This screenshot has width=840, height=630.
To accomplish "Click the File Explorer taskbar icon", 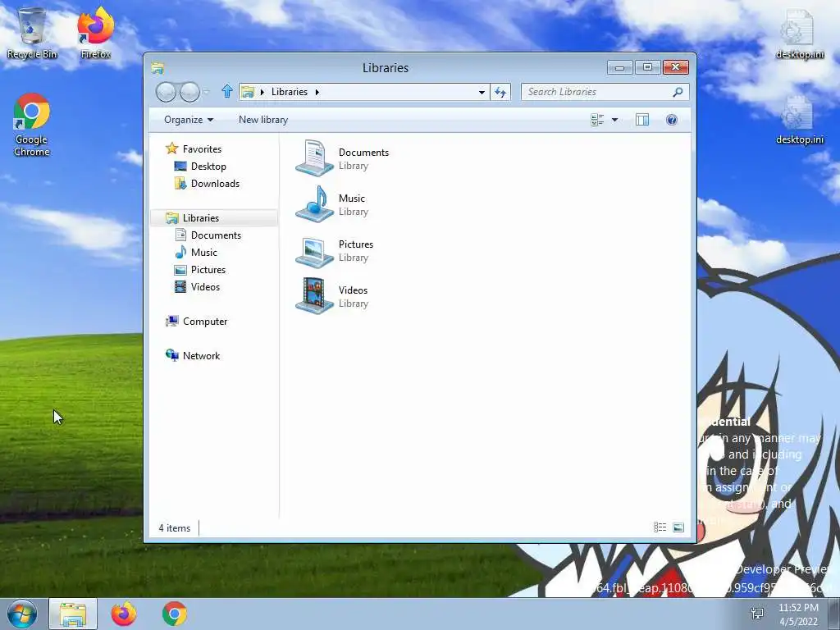I will (73, 614).
